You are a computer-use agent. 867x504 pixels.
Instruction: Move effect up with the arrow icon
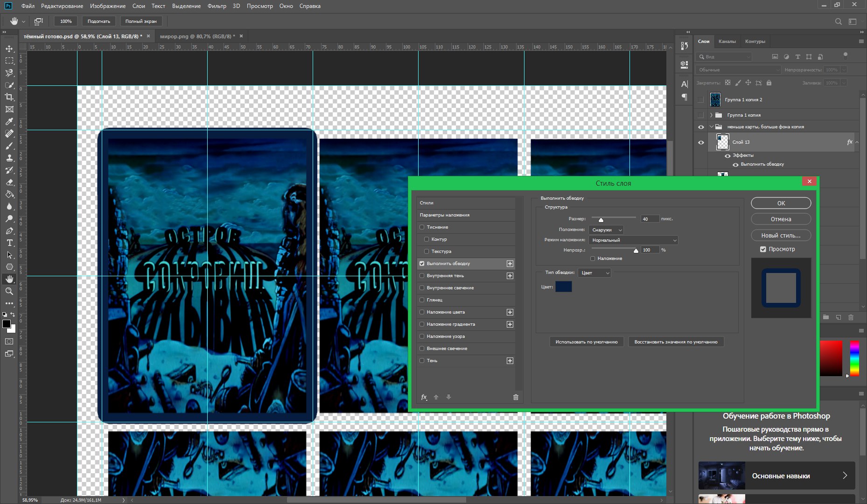436,397
